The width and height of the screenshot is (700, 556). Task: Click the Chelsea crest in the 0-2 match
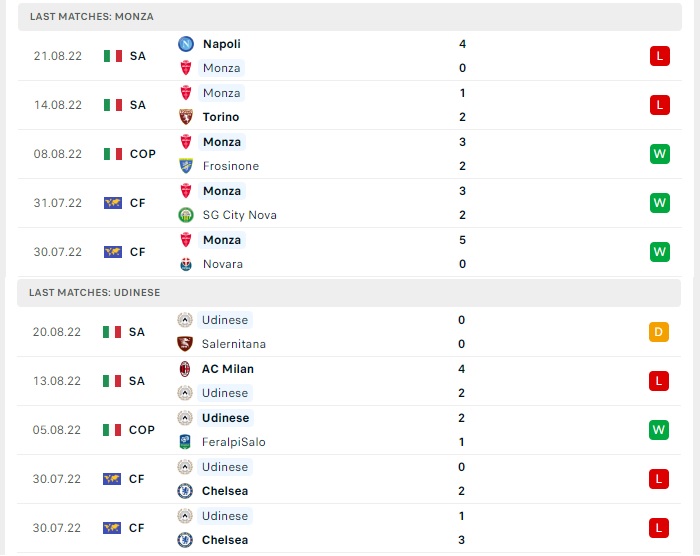pos(185,491)
